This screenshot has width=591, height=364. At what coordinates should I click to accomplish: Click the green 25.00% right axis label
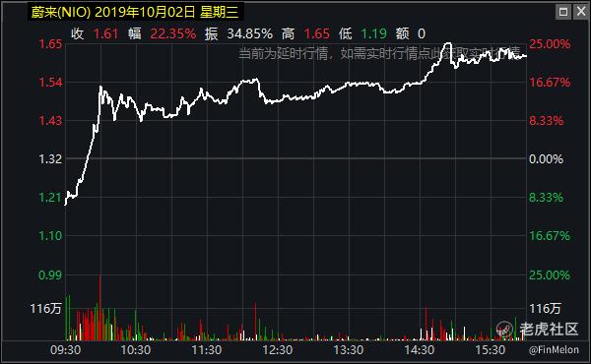click(550, 274)
